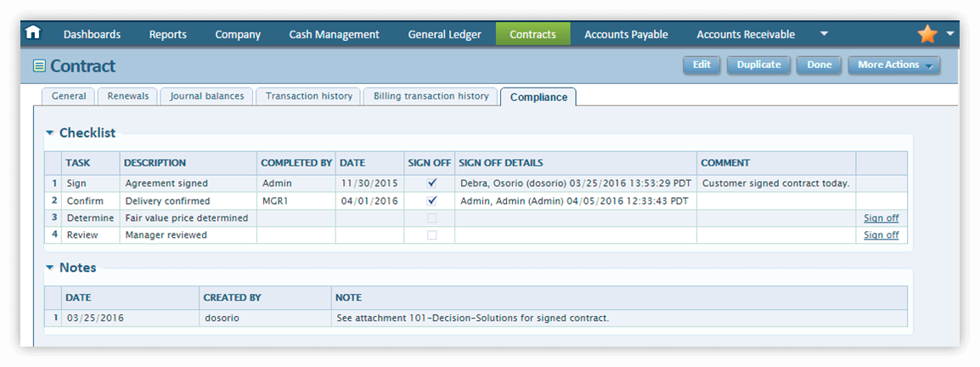Collapse the Checklist section
The height and width of the screenshot is (367, 980).
(50, 133)
